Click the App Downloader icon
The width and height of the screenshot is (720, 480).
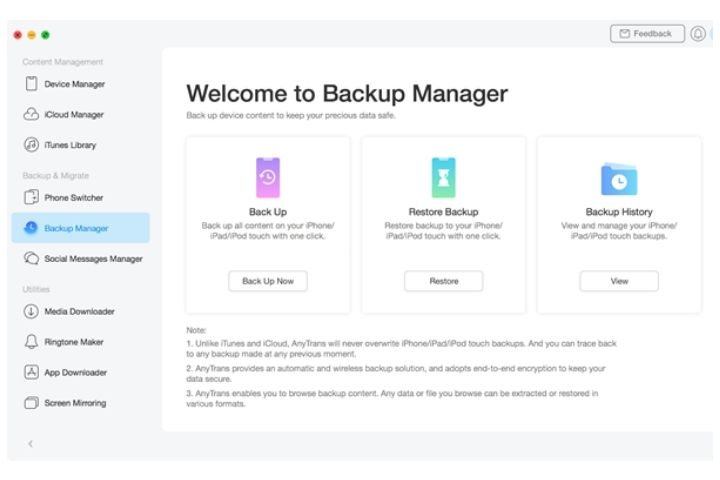[x=31, y=372]
